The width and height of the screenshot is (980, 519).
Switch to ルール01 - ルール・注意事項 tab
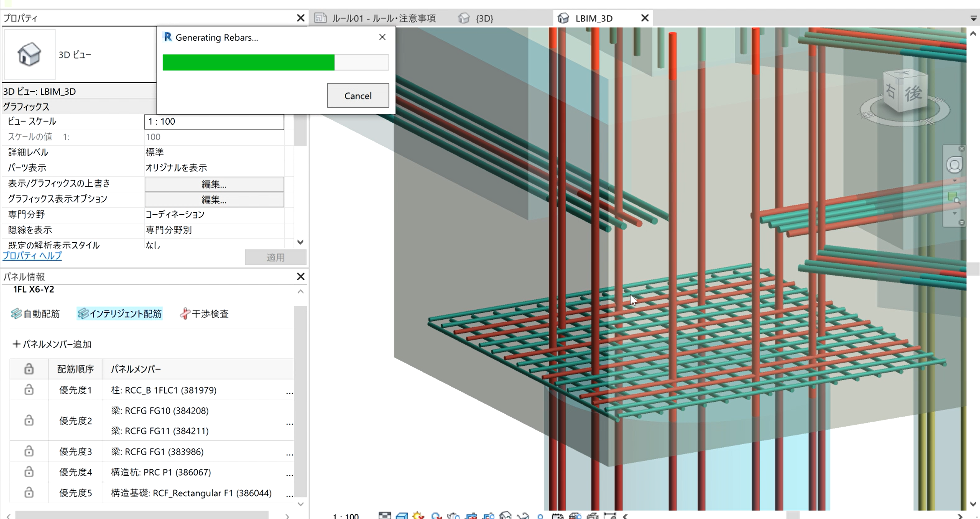383,18
